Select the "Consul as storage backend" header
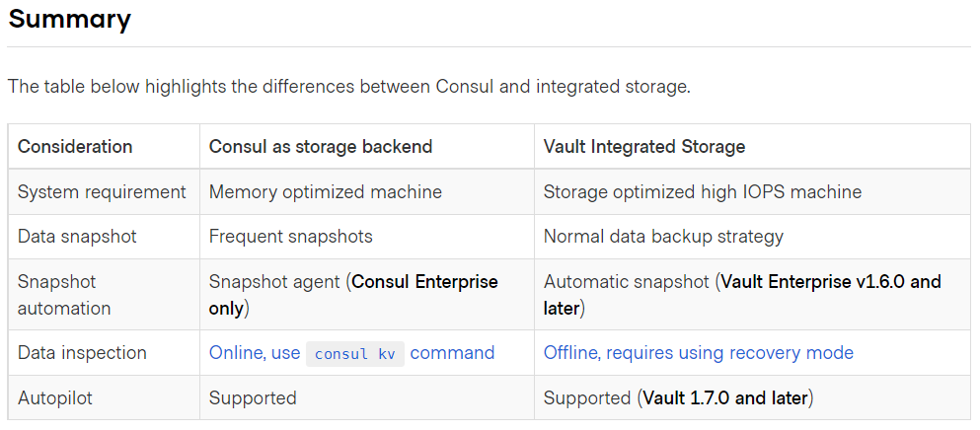The height and width of the screenshot is (430, 980). (x=321, y=147)
